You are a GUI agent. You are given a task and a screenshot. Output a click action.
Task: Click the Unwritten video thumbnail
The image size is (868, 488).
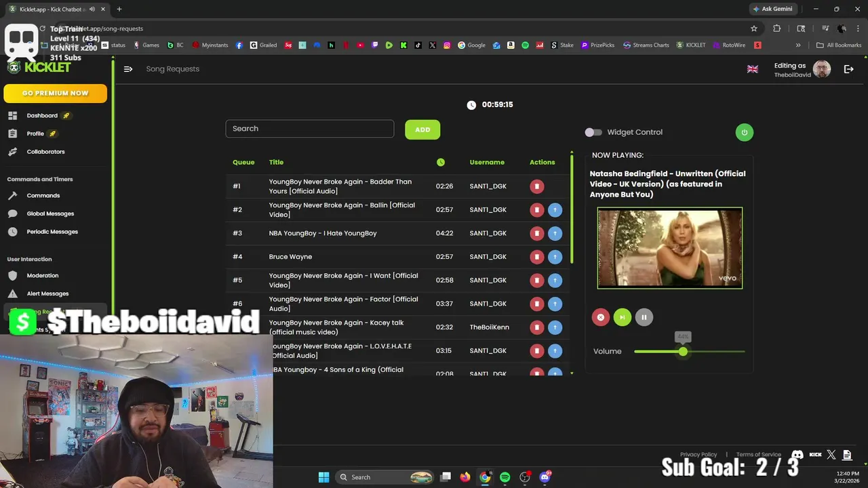670,248
